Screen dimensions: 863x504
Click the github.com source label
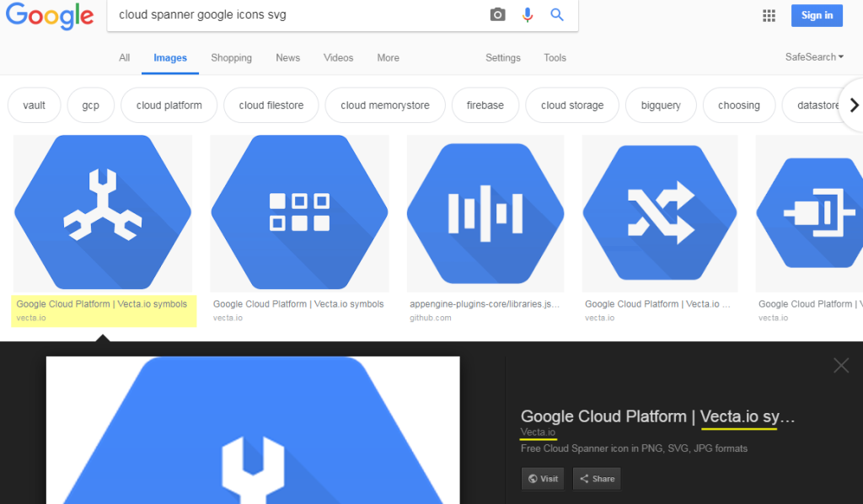point(431,318)
